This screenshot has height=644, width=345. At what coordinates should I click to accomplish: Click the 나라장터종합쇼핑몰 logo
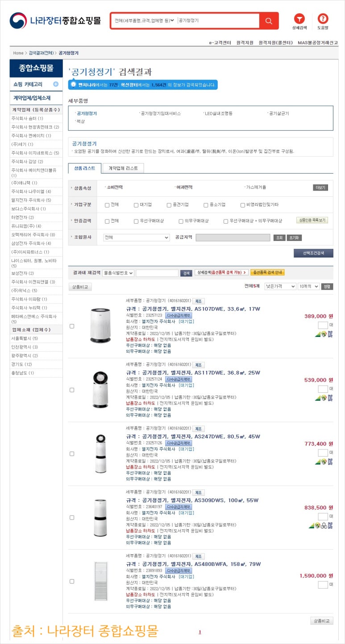pyautogui.click(x=55, y=21)
